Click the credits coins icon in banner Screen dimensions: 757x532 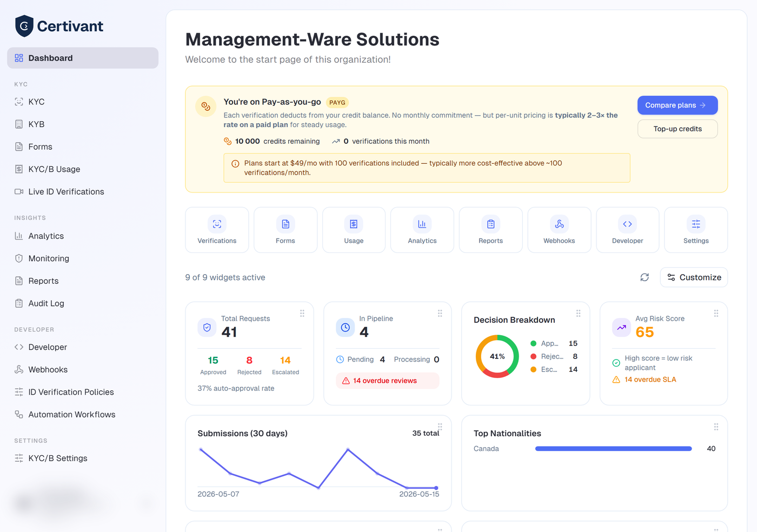coord(206,107)
